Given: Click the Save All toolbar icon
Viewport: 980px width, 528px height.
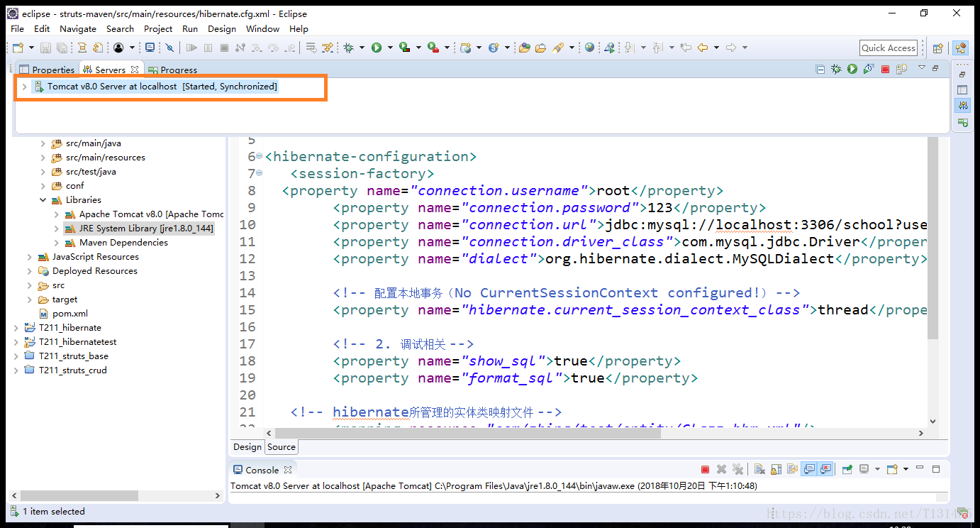Looking at the screenshot, I should click(x=62, y=48).
